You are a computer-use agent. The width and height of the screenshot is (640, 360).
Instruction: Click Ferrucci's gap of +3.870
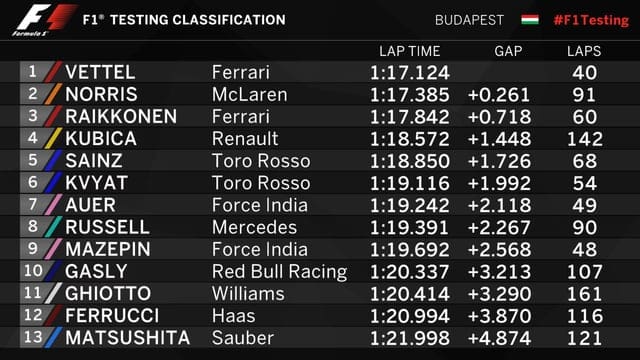(499, 316)
